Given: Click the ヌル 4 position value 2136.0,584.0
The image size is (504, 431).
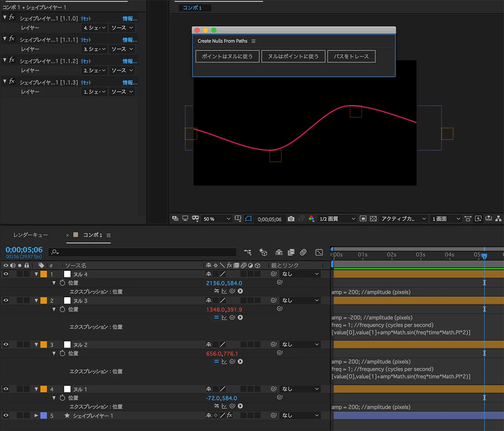Looking at the screenshot, I should tap(224, 283).
